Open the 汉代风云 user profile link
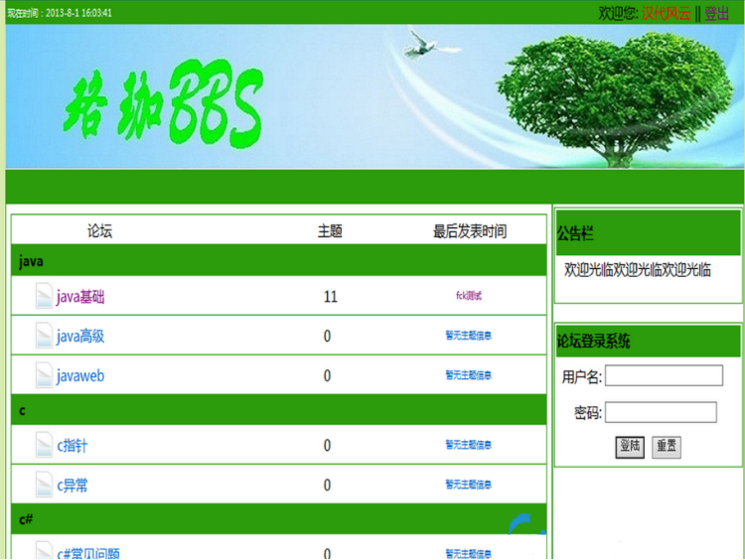The width and height of the screenshot is (745, 560). point(667,13)
